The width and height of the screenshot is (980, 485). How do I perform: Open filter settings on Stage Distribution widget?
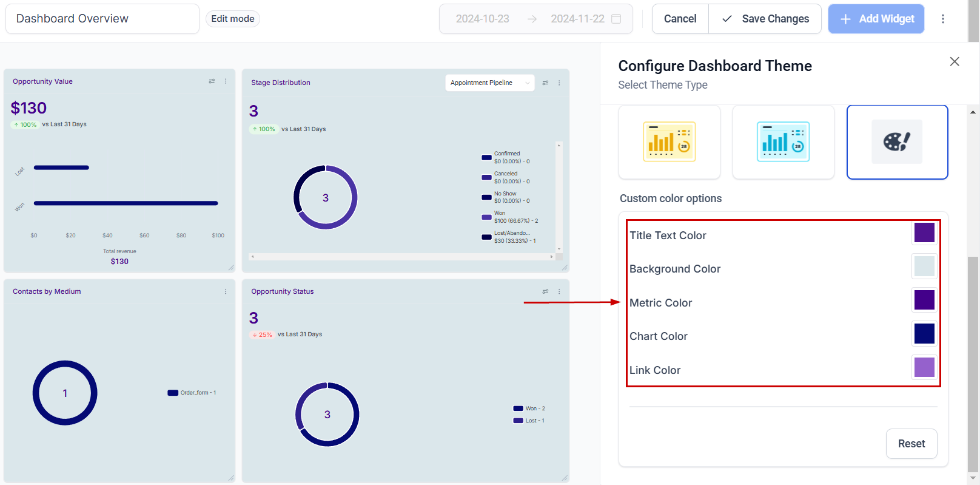pos(545,83)
